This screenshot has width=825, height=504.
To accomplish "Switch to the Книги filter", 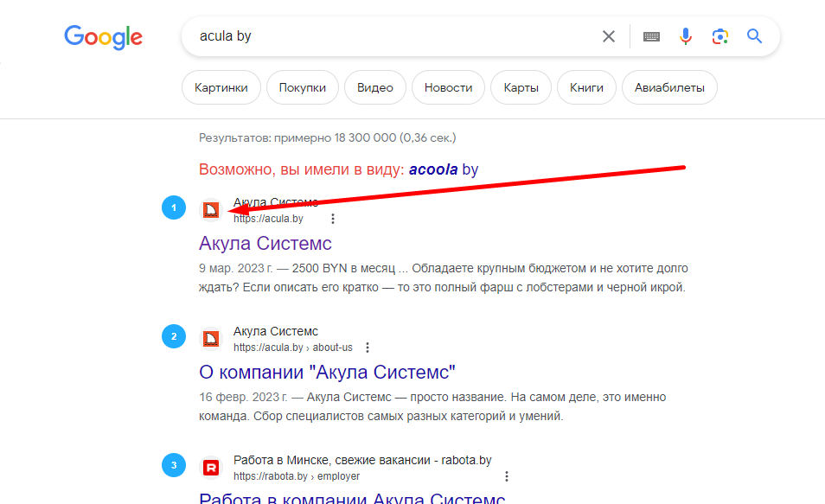I will click(x=586, y=87).
